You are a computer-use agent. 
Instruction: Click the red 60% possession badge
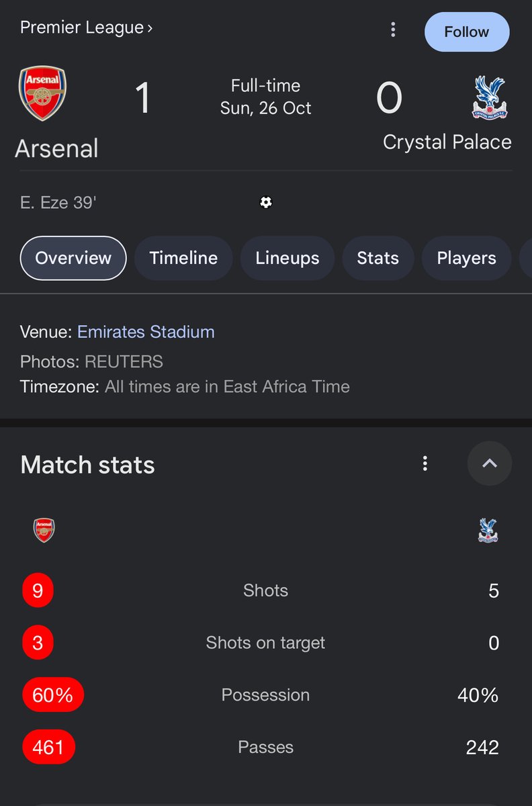click(x=52, y=695)
